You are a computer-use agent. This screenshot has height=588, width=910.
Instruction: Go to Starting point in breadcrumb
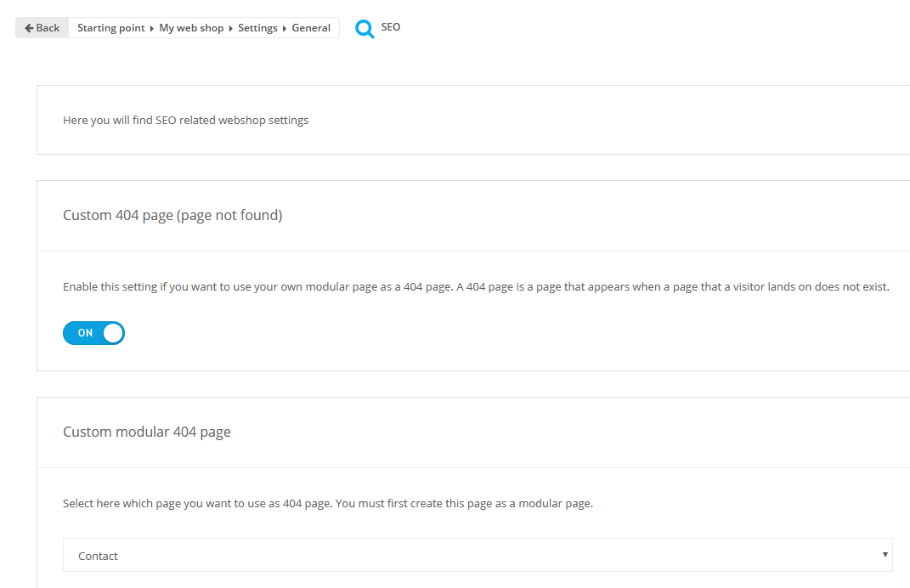click(x=110, y=28)
